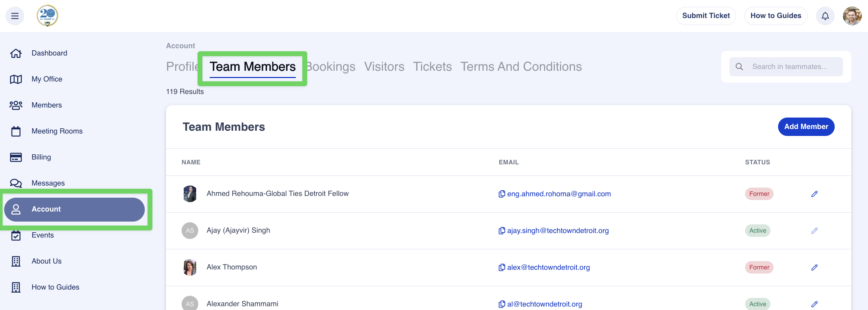Open How to Guides in header
Image resolution: width=868 pixels, height=310 pixels.
(776, 16)
